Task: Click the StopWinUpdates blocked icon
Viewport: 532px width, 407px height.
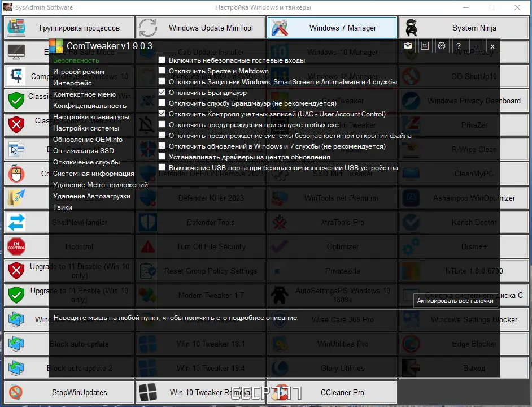Action: (x=16, y=392)
